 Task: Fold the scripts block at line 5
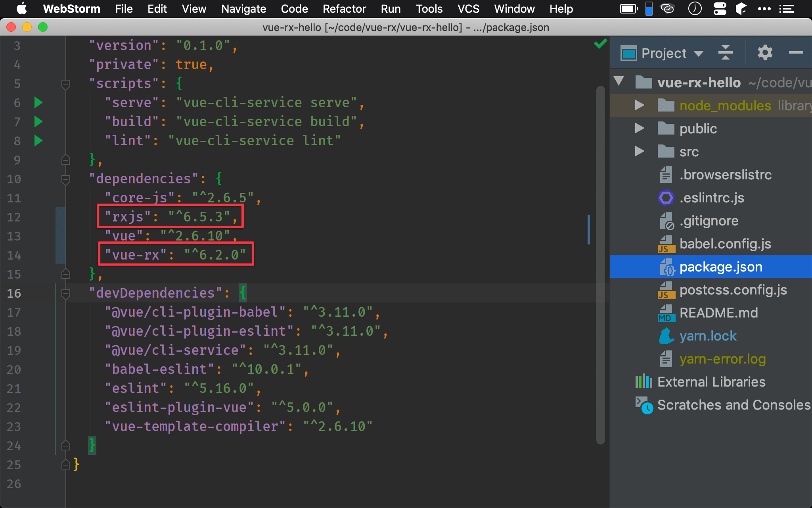(x=66, y=84)
